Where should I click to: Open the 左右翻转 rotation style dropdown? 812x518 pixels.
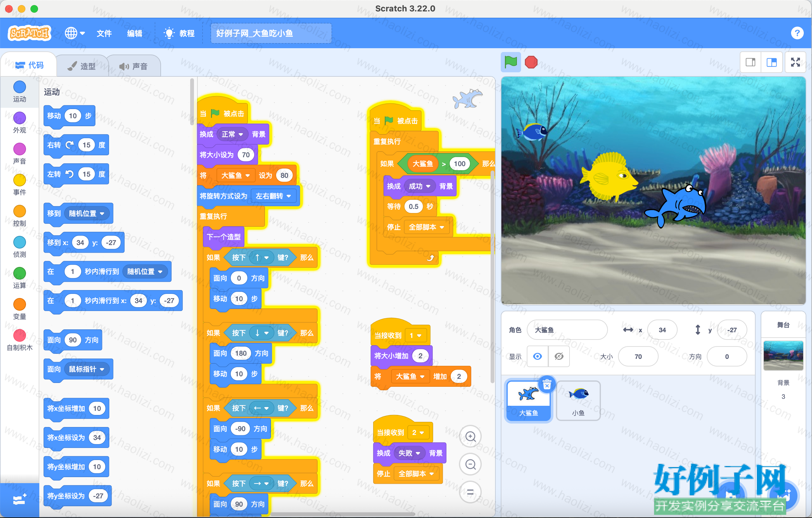[x=274, y=196]
